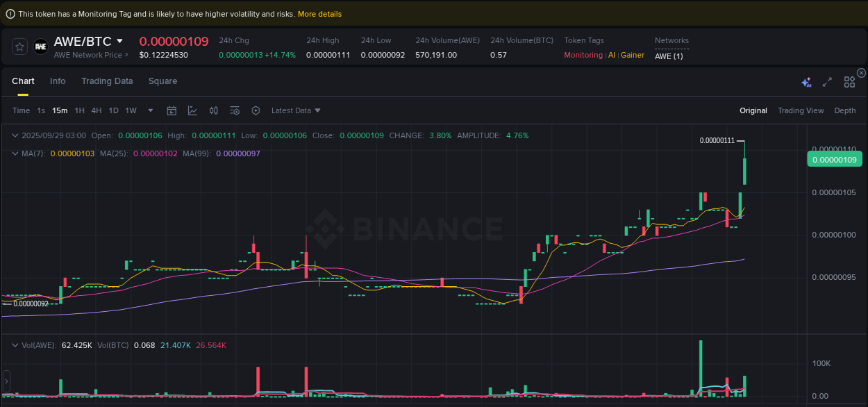Collapse the candle data info row
Screen dimensions: 868x407
(x=15, y=135)
